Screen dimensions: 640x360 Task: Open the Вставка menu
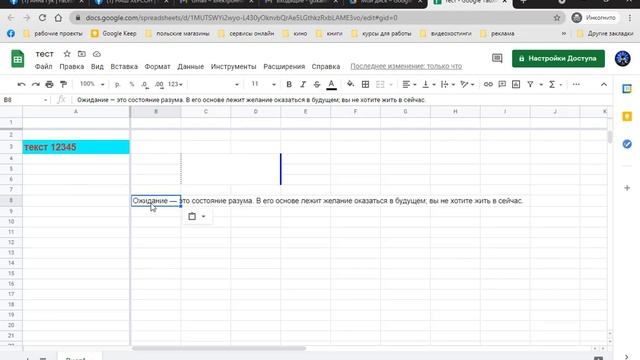[x=124, y=67]
